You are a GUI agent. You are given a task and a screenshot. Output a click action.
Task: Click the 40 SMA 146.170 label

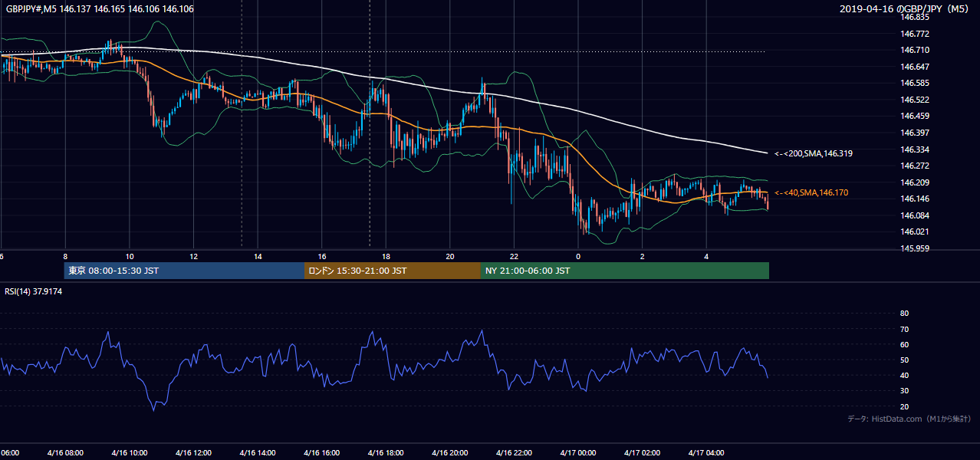[x=811, y=193]
